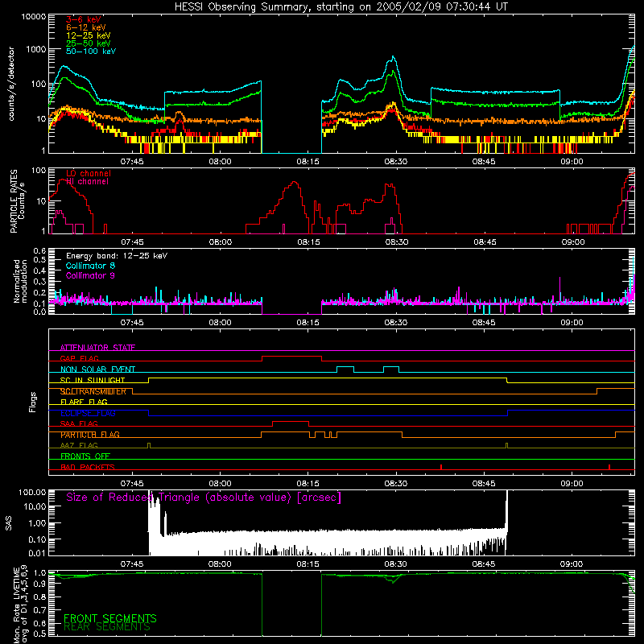Click the LO channel legend label
This screenshot has width=644, height=644.
pyautogui.click(x=89, y=173)
